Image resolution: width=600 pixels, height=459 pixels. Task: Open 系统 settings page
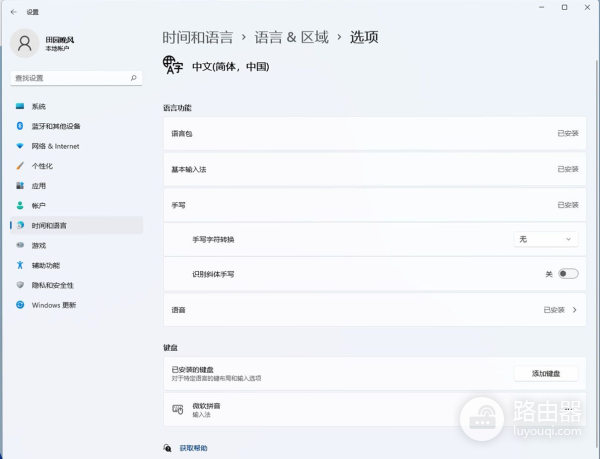(77, 106)
